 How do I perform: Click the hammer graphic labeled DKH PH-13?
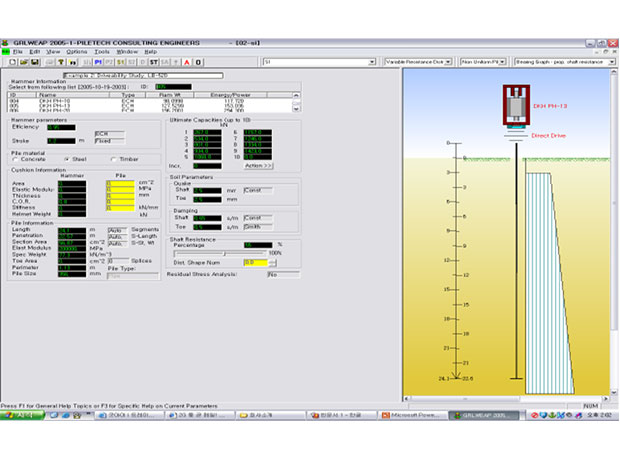[516, 106]
